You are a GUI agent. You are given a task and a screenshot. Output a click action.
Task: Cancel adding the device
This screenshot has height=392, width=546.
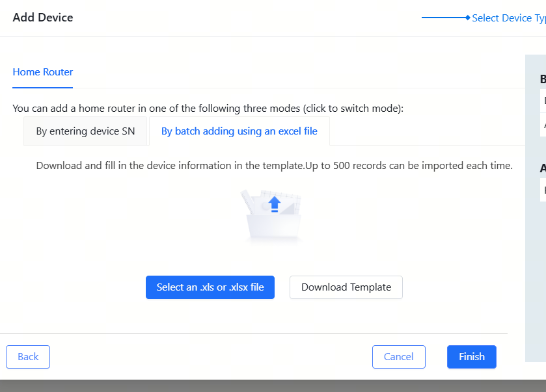tap(398, 357)
